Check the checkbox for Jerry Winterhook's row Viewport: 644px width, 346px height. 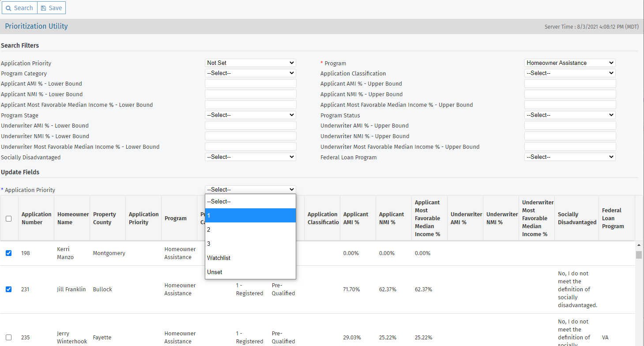tap(9, 337)
